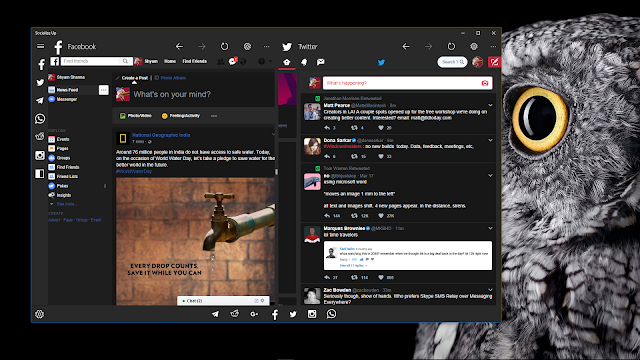Open Facebook friend requests icon
The height and width of the screenshot is (360, 640).
[220, 62]
